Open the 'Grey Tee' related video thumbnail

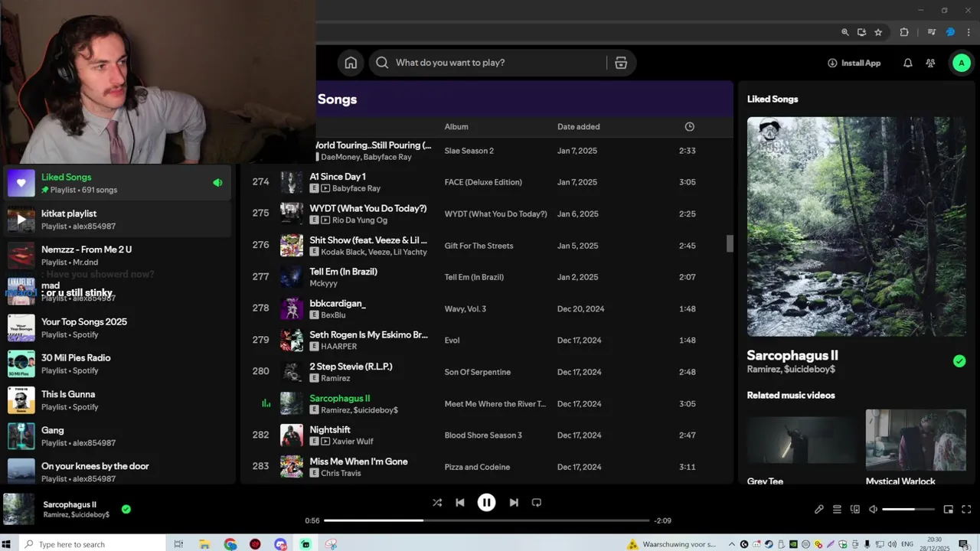pyautogui.click(x=802, y=440)
